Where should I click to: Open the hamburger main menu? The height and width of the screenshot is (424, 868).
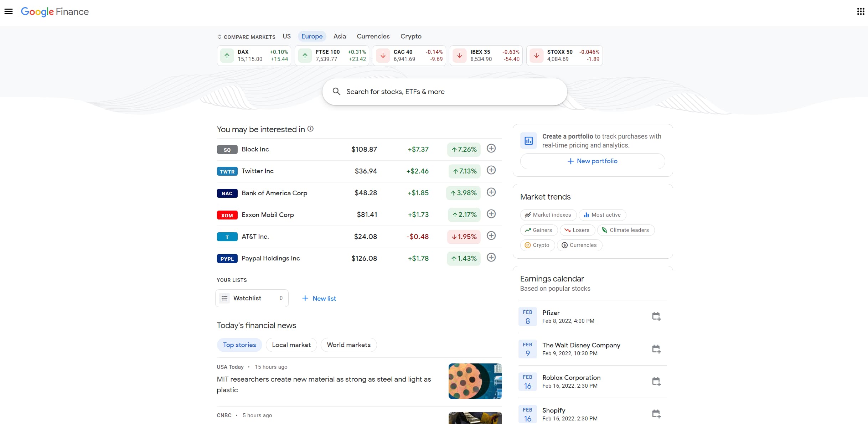click(x=9, y=11)
